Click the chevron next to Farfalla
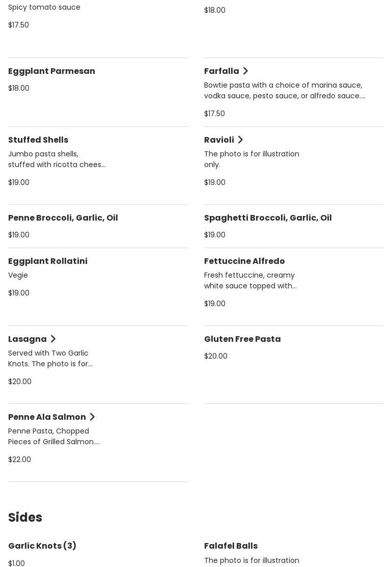The width and height of the screenshot is (392, 567). click(245, 71)
